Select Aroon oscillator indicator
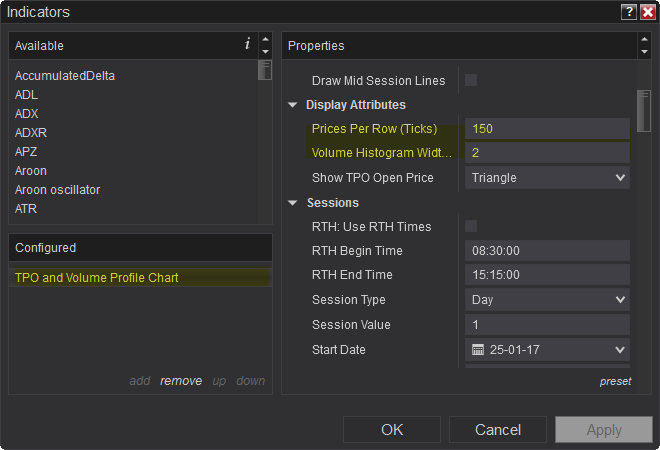The width and height of the screenshot is (660, 450). pos(57,190)
